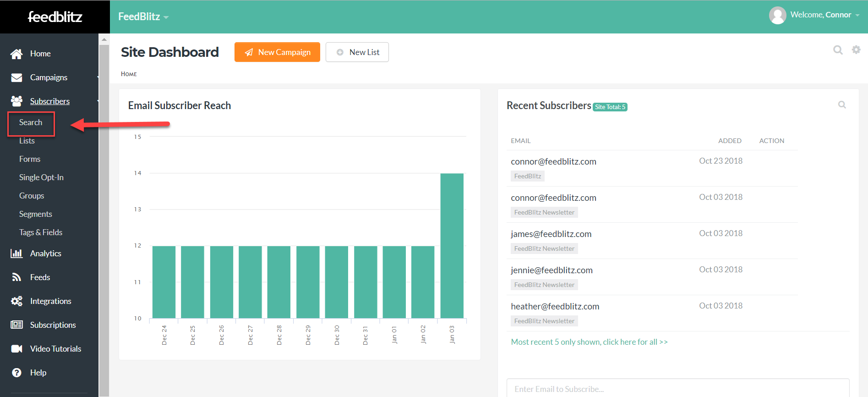Open settings gear icon in page header

(x=856, y=50)
